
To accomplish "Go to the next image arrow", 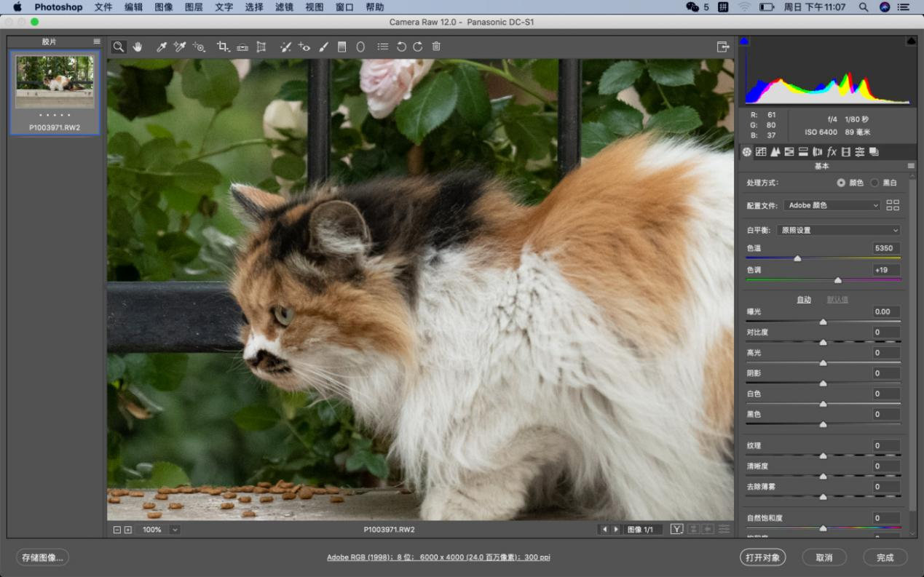I will [616, 530].
